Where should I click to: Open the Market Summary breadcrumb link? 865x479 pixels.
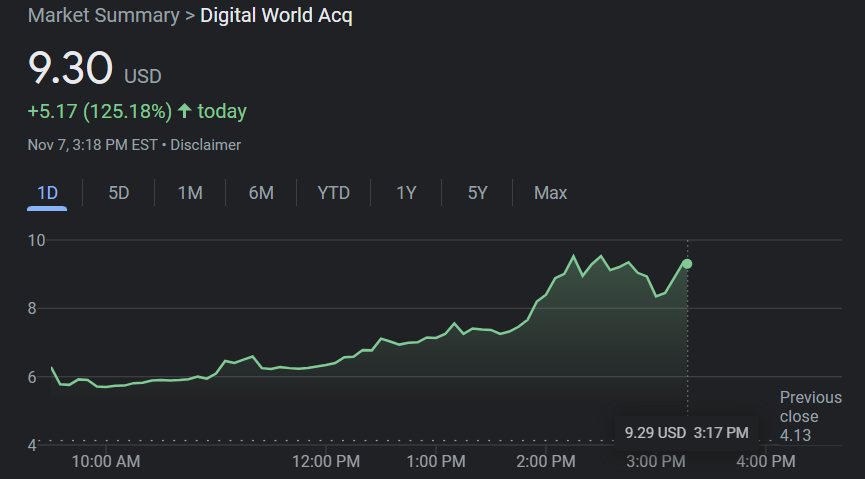pyautogui.click(x=103, y=16)
